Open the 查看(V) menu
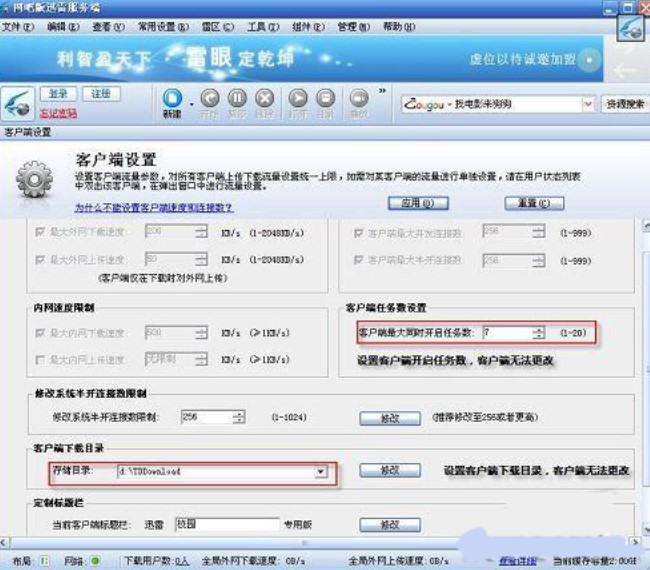The image size is (650, 570). pyautogui.click(x=108, y=27)
